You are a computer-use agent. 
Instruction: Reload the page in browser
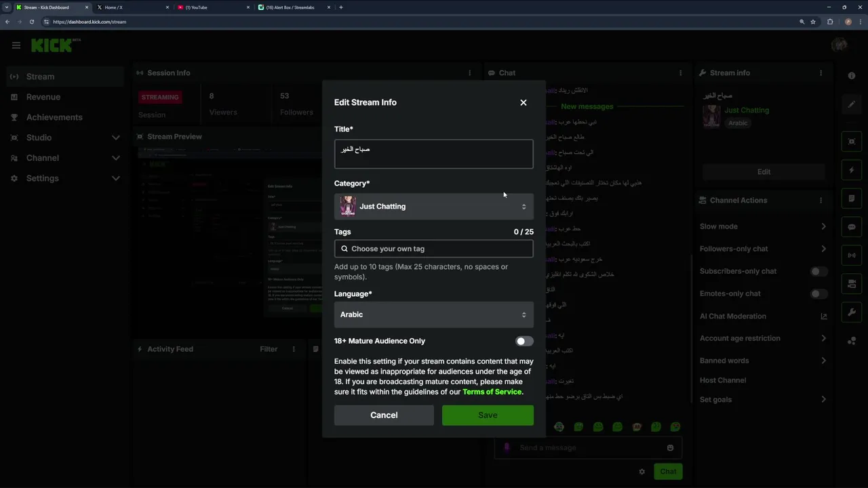(31, 22)
